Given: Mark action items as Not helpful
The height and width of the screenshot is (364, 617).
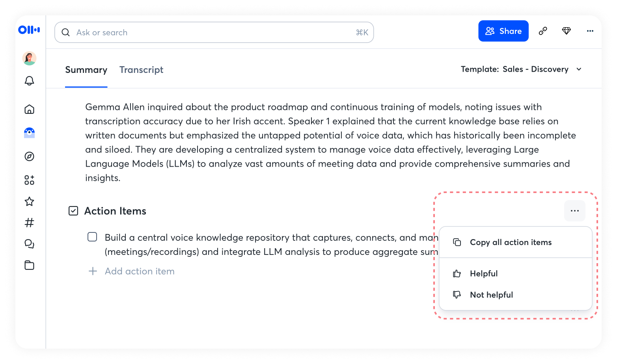Looking at the screenshot, I should tap(491, 295).
